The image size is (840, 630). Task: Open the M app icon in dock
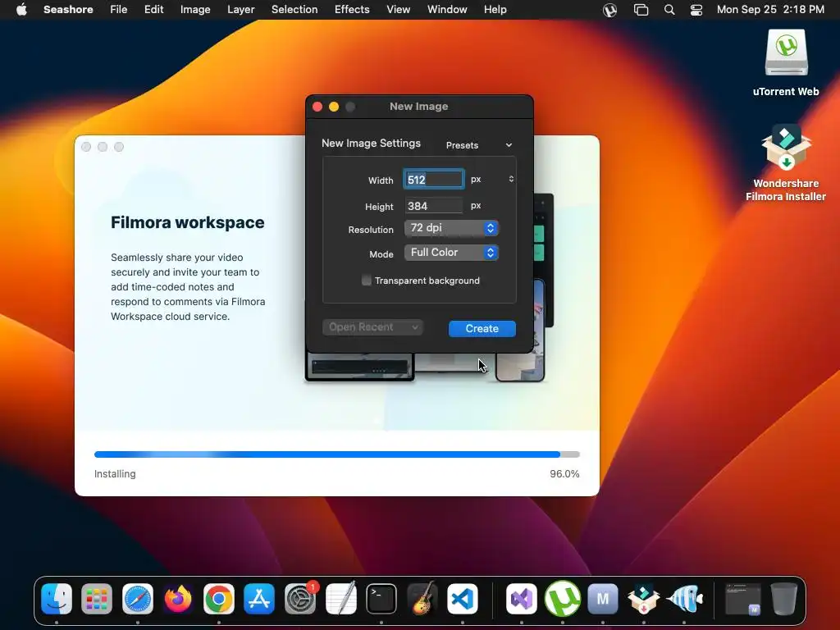point(603,598)
